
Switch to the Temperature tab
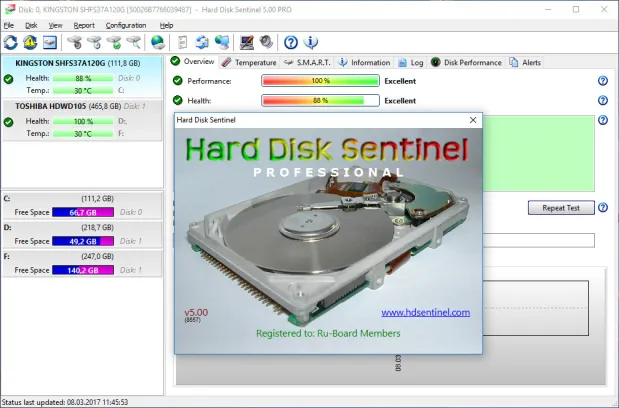click(249, 62)
